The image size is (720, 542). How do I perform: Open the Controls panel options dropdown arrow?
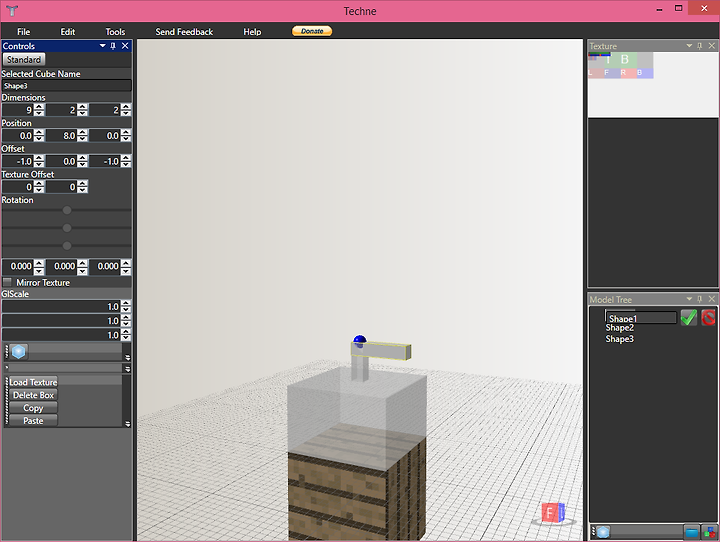[102, 46]
